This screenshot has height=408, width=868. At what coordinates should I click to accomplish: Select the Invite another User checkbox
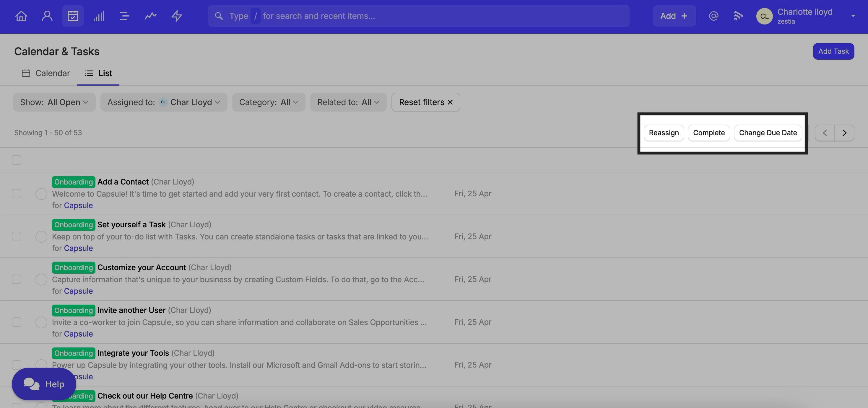tap(17, 322)
